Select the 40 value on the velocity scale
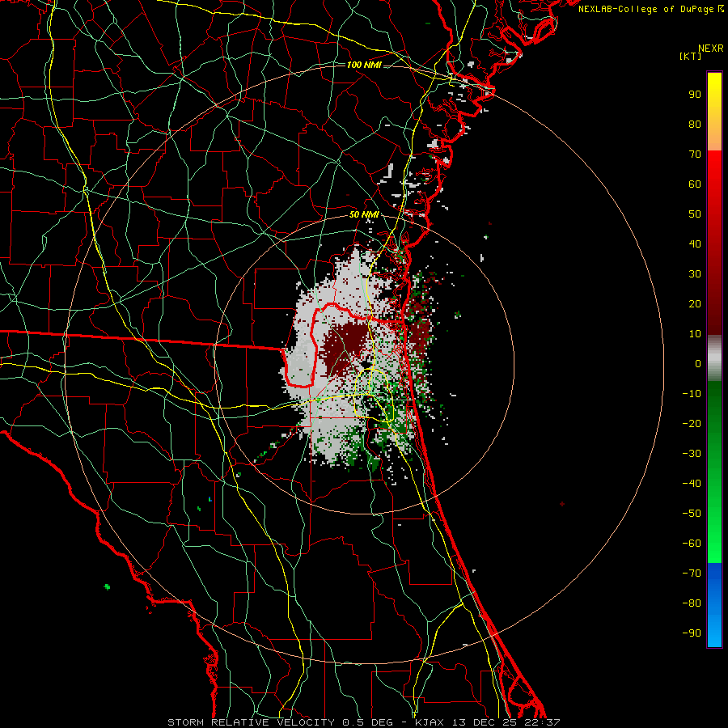Image resolution: width=728 pixels, height=728 pixels. click(695, 243)
